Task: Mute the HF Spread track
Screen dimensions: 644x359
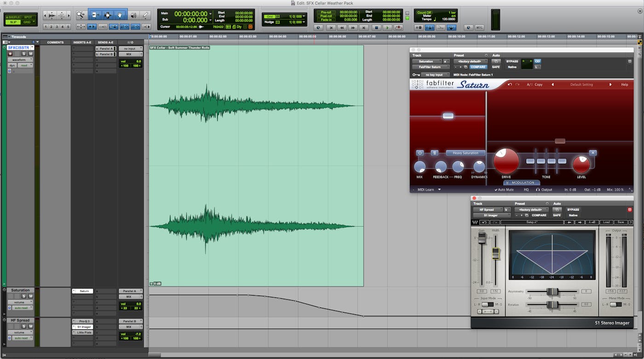Action: click(x=31, y=326)
